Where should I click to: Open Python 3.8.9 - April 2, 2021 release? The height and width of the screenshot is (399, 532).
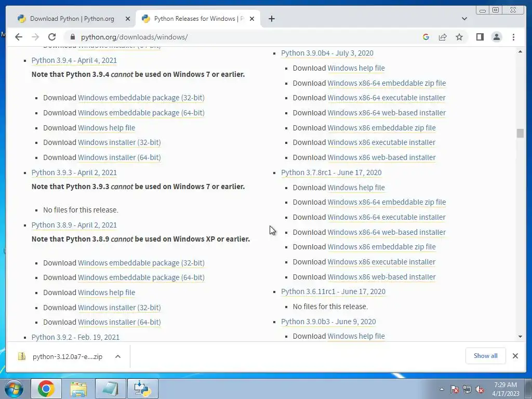pos(74,225)
